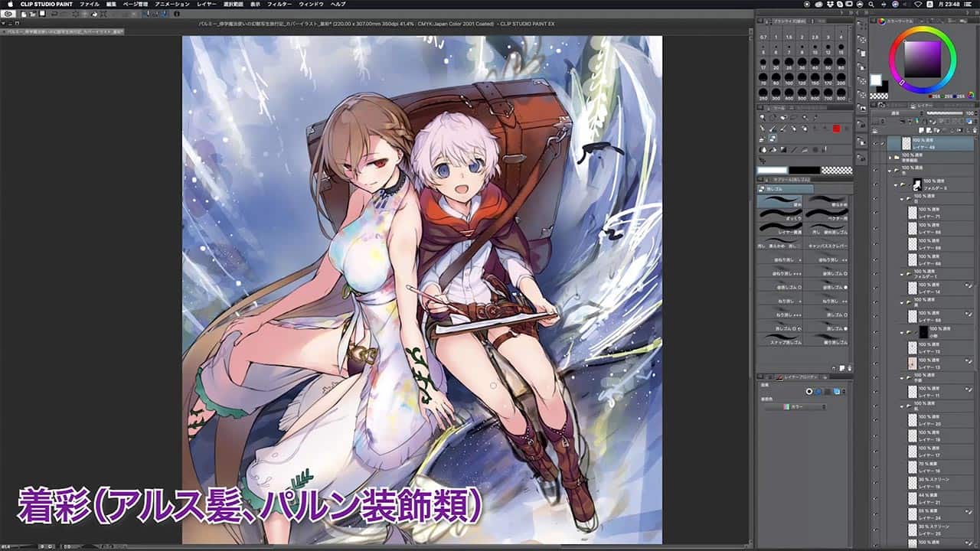The height and width of the screenshot is (551, 980).
Task: Toggle visibility of レイヤー 11
Action: (876, 392)
